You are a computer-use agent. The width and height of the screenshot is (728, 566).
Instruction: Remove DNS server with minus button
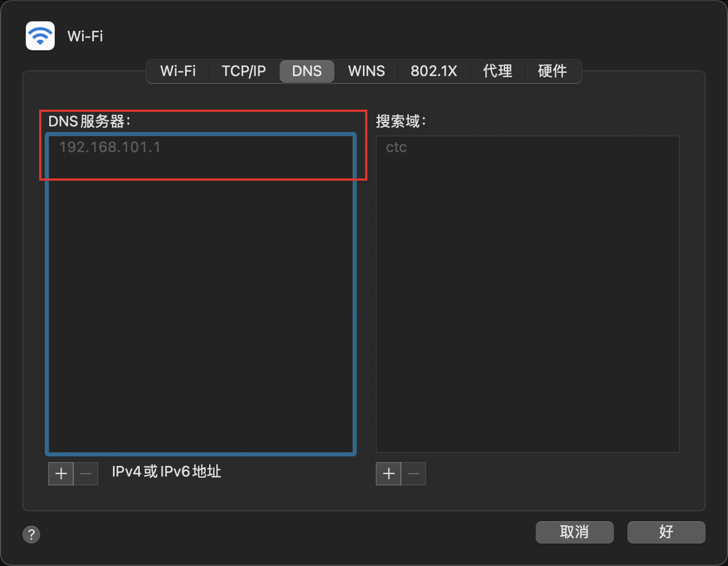tap(86, 474)
